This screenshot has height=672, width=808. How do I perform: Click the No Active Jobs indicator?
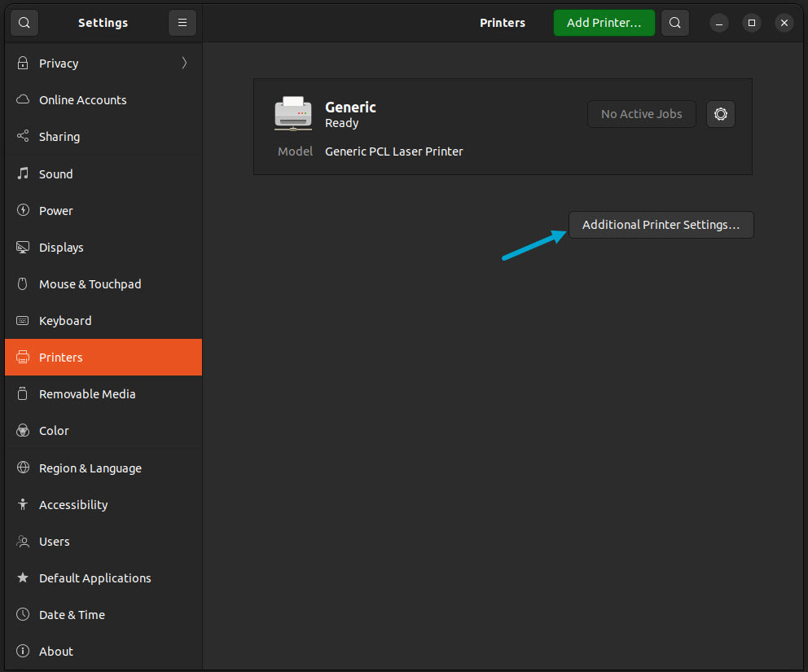pyautogui.click(x=641, y=114)
